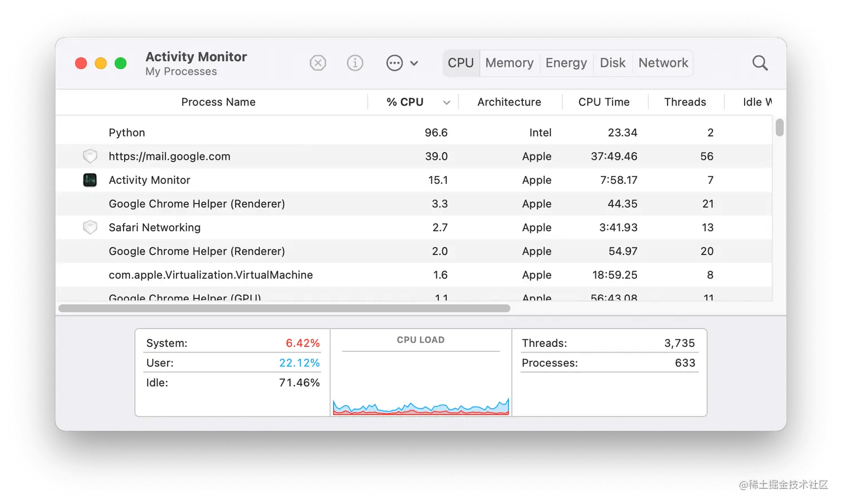
Task: Click the Processes 633 total
Action: coord(685,363)
